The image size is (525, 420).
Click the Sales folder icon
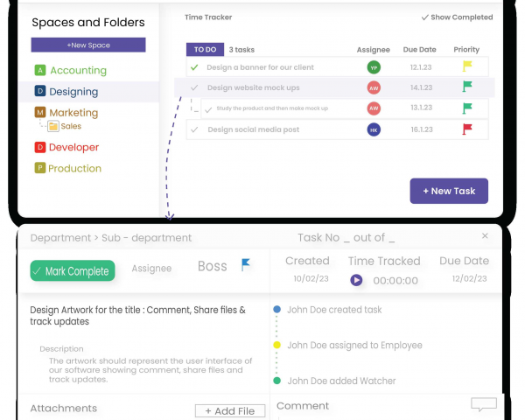coord(53,127)
